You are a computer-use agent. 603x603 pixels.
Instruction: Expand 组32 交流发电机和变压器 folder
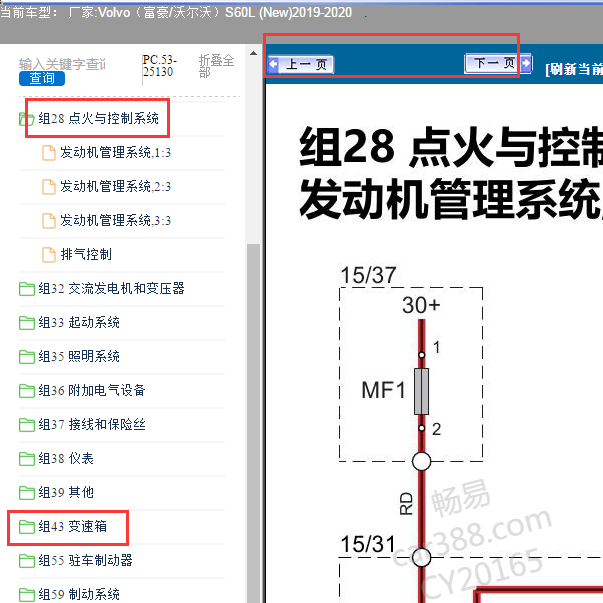(x=111, y=288)
